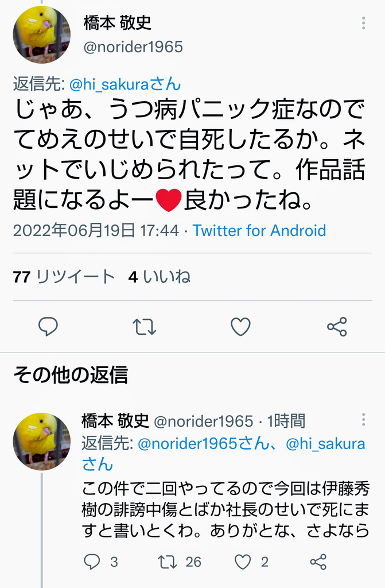Open the 2022年06月19日 17:44 timestamp
Viewport: 385px width, 588px height.
pyautogui.click(x=96, y=231)
